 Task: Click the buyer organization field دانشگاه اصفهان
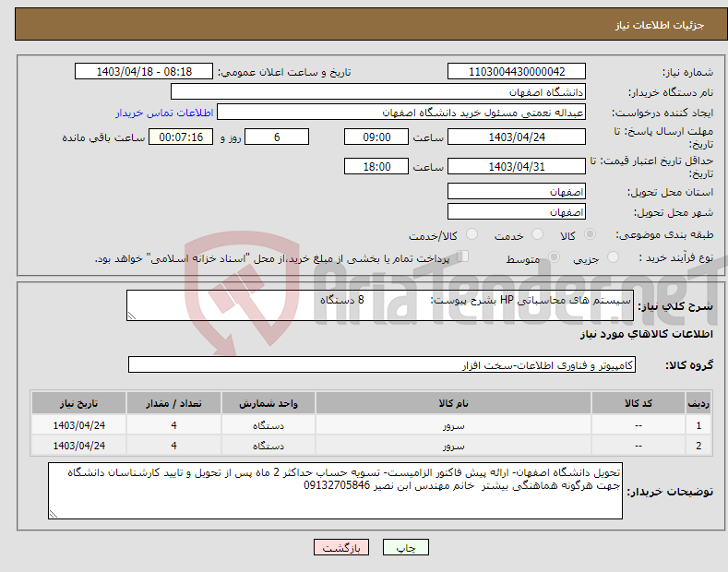[x=378, y=91]
